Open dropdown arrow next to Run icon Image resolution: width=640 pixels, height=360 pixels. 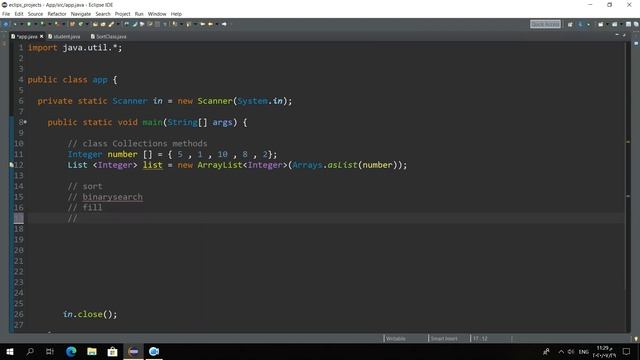[x=50, y=24]
